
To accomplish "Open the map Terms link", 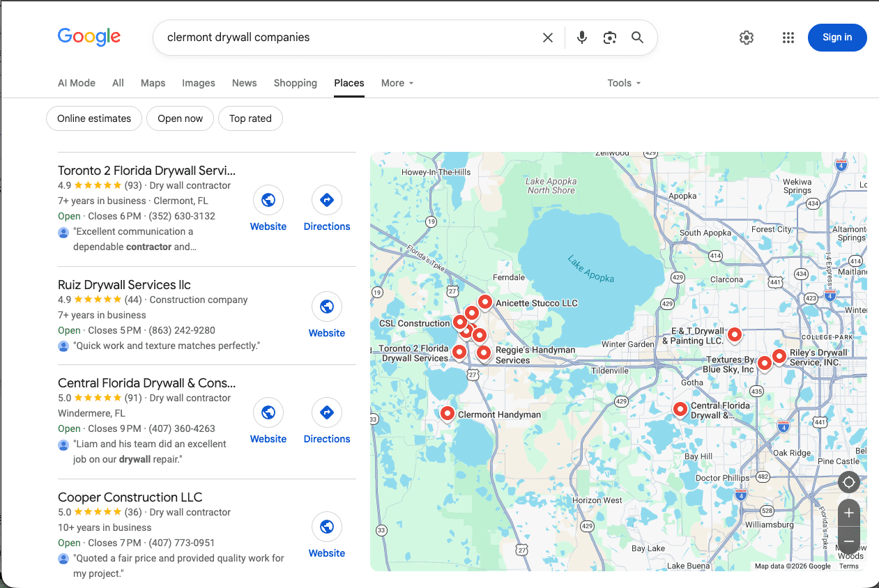I will pos(849,566).
